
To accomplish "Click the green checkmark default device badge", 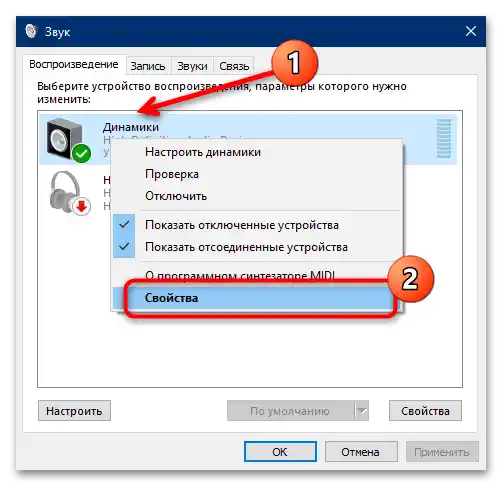I will [81, 154].
